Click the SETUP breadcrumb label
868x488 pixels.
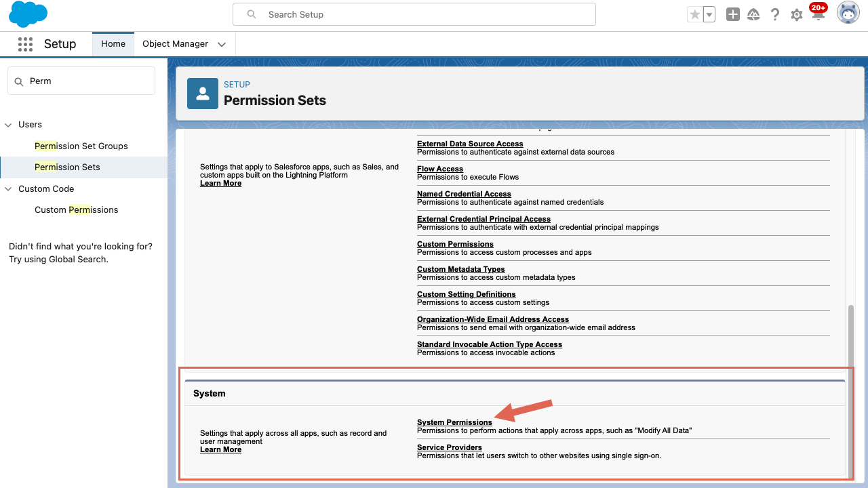click(237, 85)
